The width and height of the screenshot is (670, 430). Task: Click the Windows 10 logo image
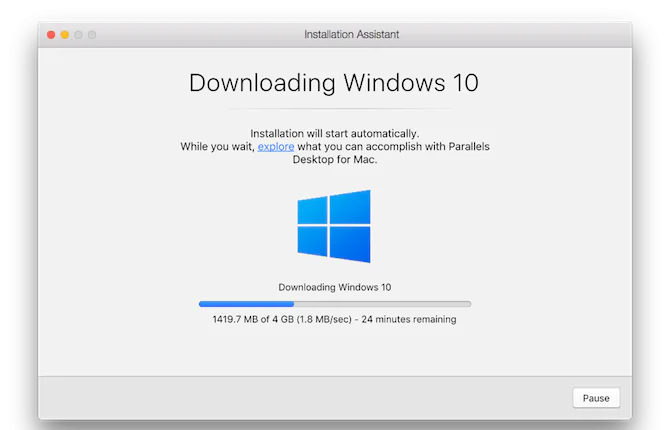coord(334,226)
